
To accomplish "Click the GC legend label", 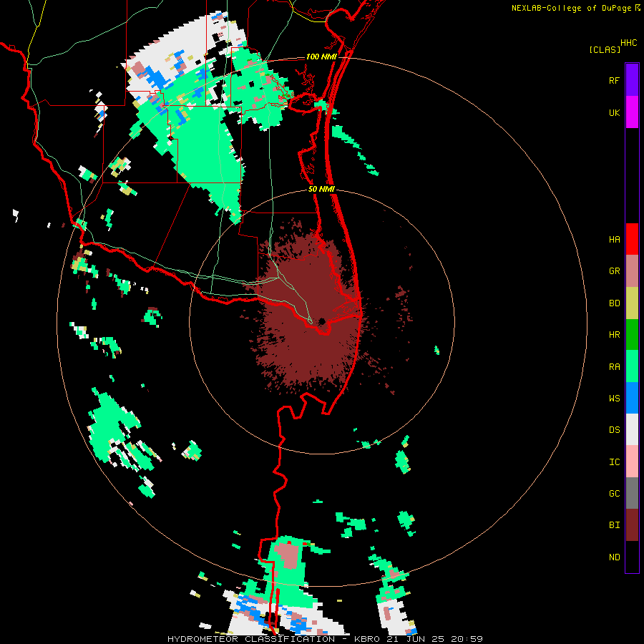I will (614, 493).
